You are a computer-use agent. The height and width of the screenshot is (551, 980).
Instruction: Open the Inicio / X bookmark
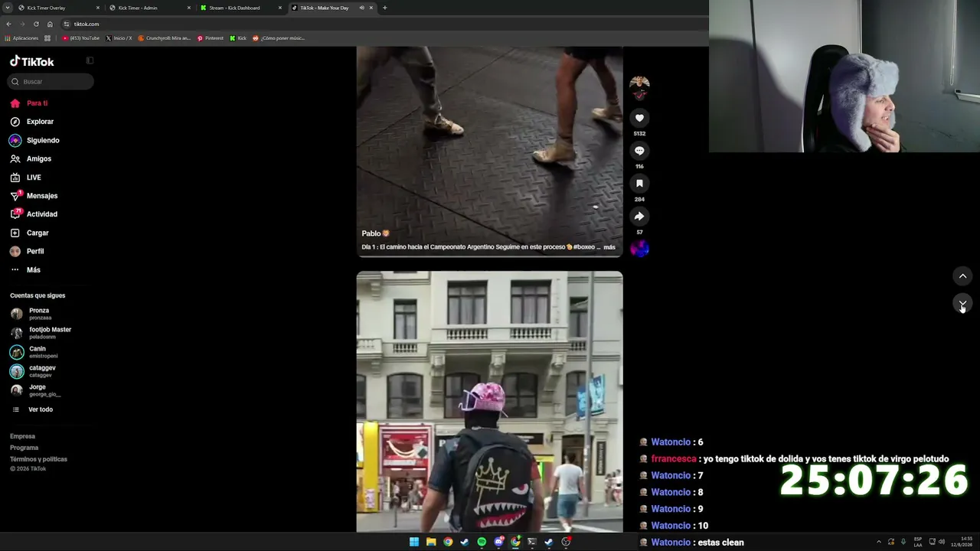point(119,38)
